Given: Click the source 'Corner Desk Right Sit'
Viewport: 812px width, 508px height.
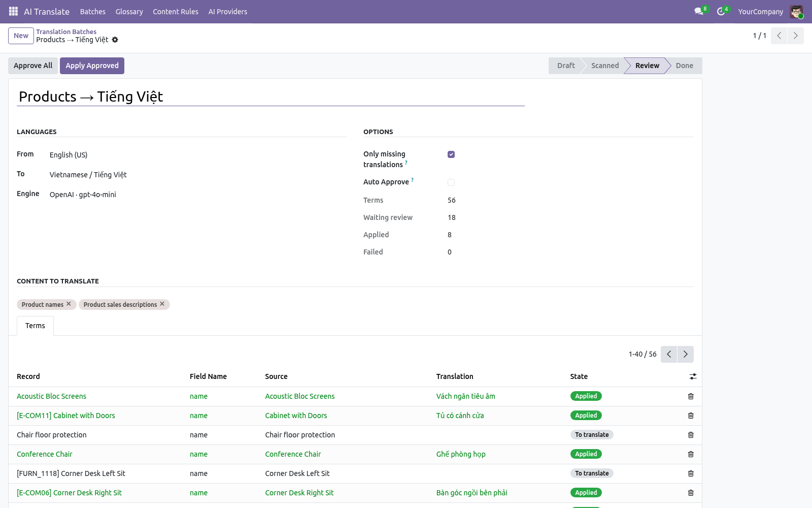Looking at the screenshot, I should [299, 493].
